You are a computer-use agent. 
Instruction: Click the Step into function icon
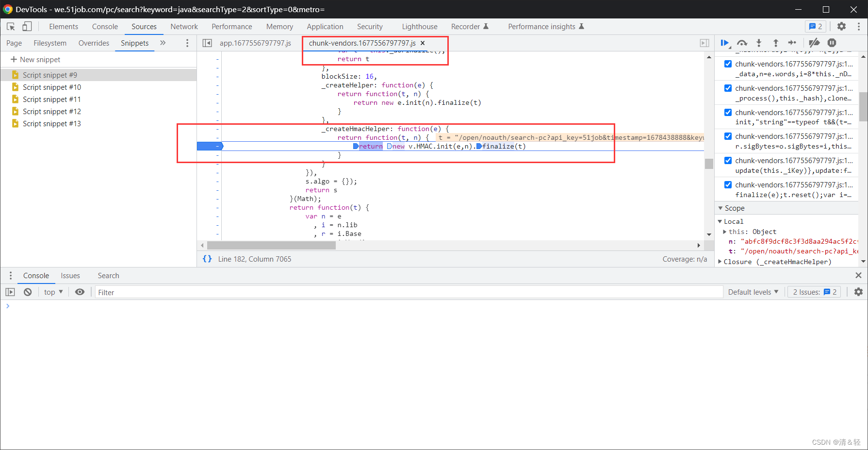[x=759, y=43]
